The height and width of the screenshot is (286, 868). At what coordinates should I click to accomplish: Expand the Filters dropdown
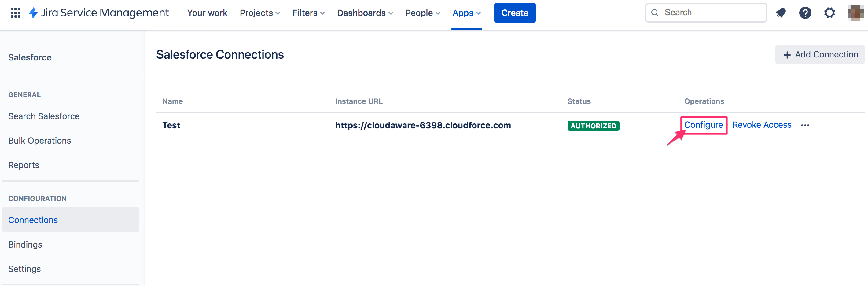(x=308, y=13)
